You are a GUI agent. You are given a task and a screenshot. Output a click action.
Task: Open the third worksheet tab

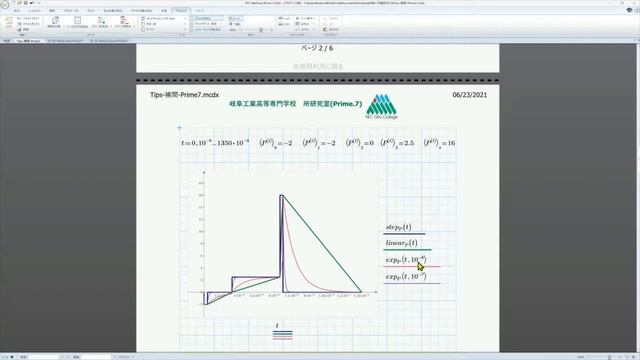[109, 41]
